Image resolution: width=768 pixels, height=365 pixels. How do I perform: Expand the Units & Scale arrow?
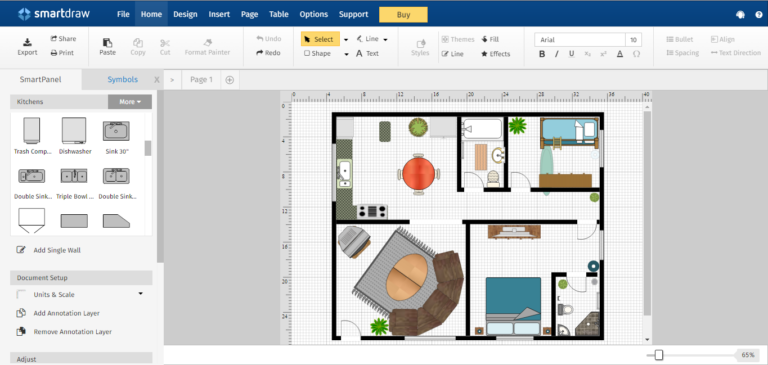click(141, 293)
